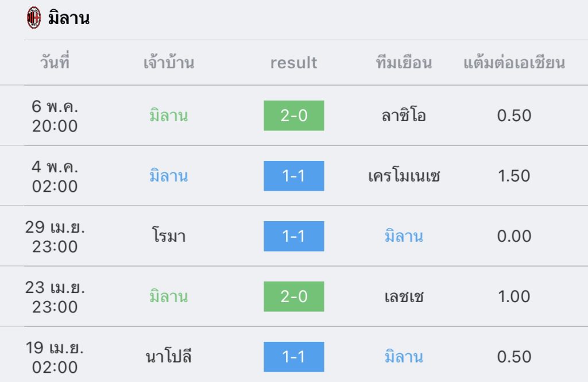Select the 6 พ.ค. 20:00 match date
The height and width of the screenshot is (382, 588).
coord(55,116)
